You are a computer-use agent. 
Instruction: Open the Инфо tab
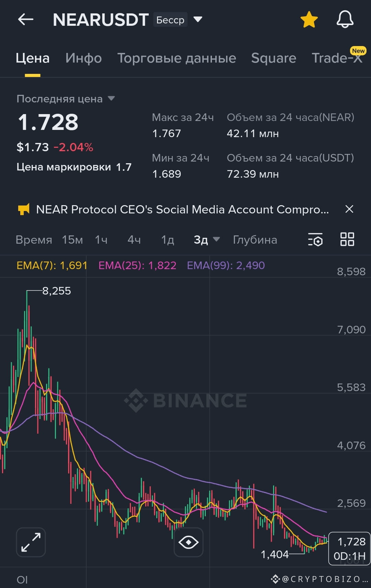[83, 58]
